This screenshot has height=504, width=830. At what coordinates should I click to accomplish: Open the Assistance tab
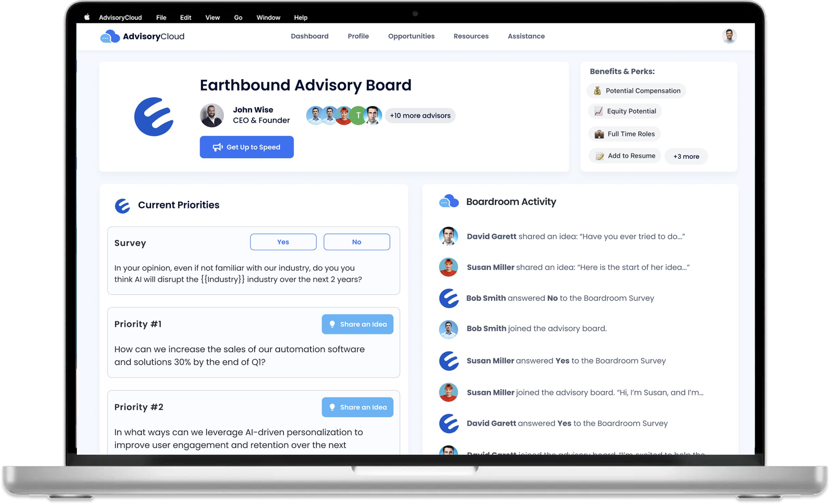point(526,36)
